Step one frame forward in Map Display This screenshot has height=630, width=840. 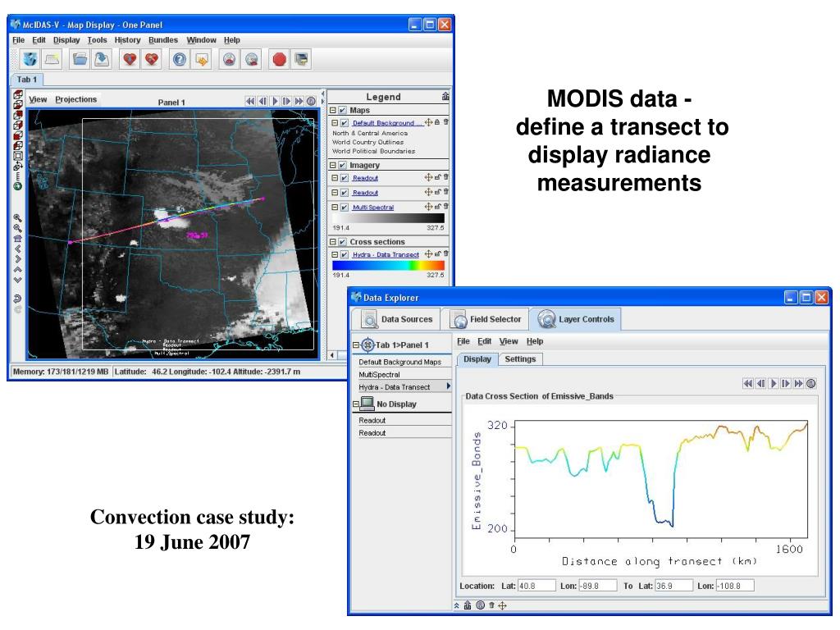[287, 101]
